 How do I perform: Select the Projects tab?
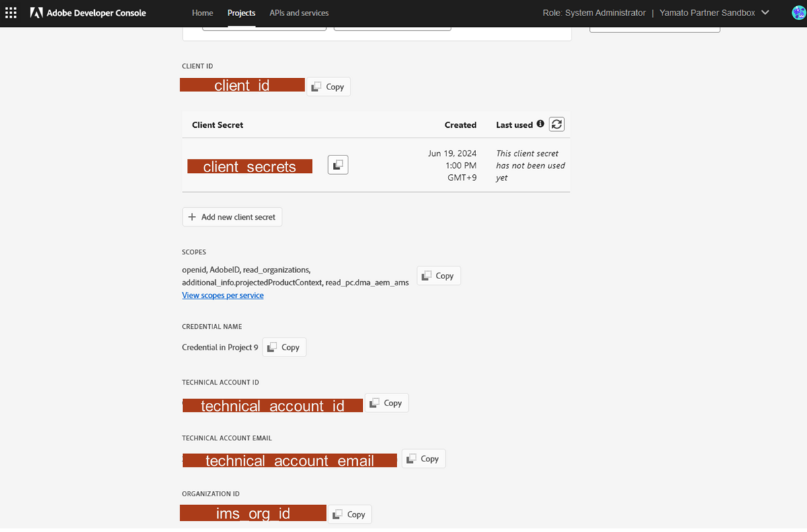coord(241,12)
